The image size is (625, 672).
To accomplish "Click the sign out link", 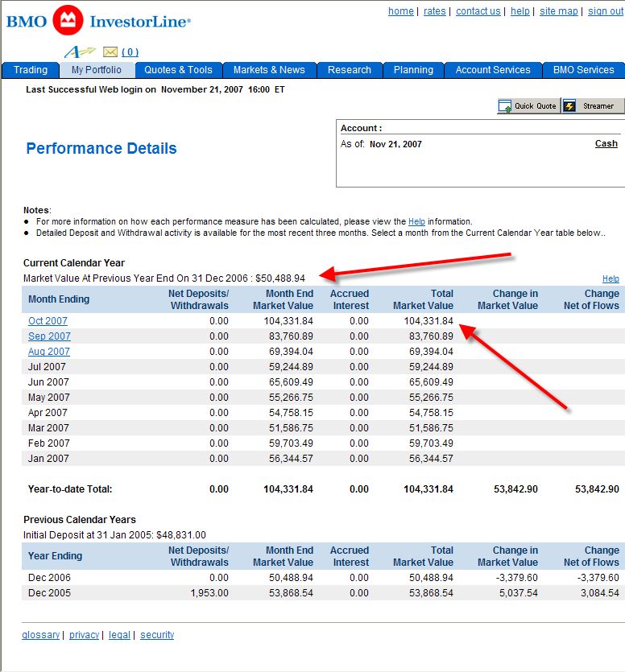I will coord(606,11).
